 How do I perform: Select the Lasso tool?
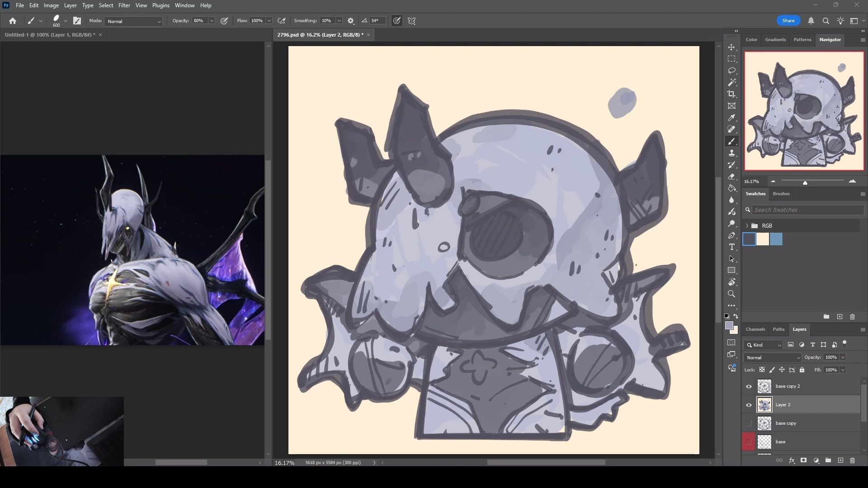(x=731, y=71)
